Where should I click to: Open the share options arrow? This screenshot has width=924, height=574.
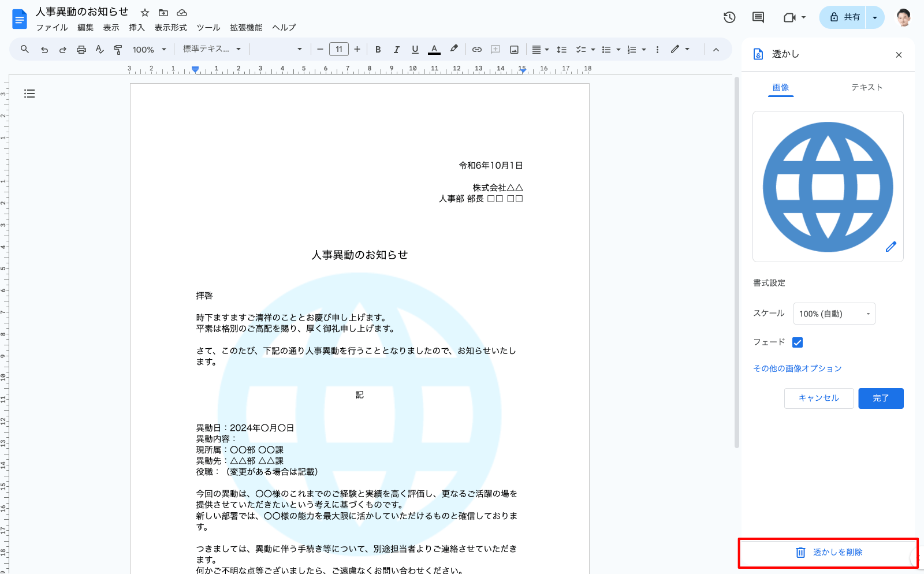coord(875,17)
